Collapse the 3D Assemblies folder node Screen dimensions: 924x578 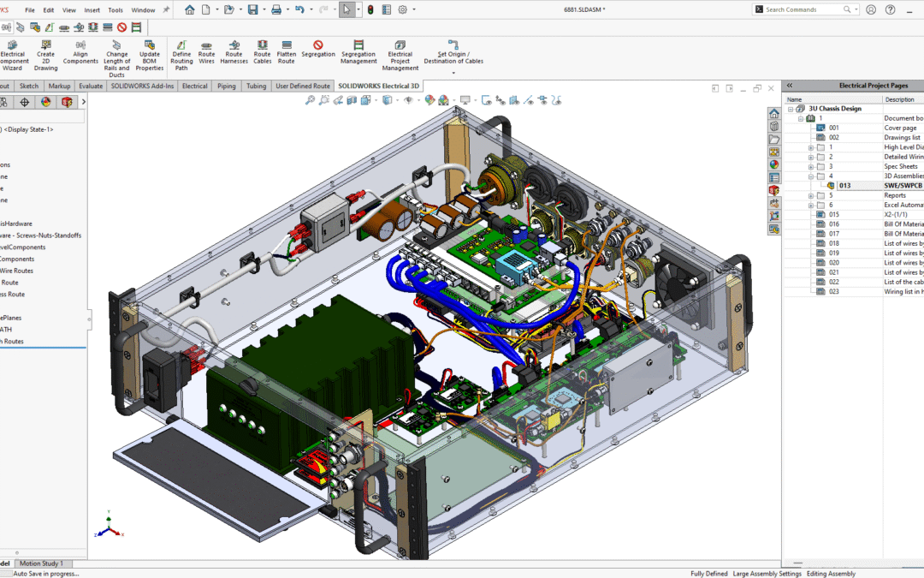pos(809,176)
